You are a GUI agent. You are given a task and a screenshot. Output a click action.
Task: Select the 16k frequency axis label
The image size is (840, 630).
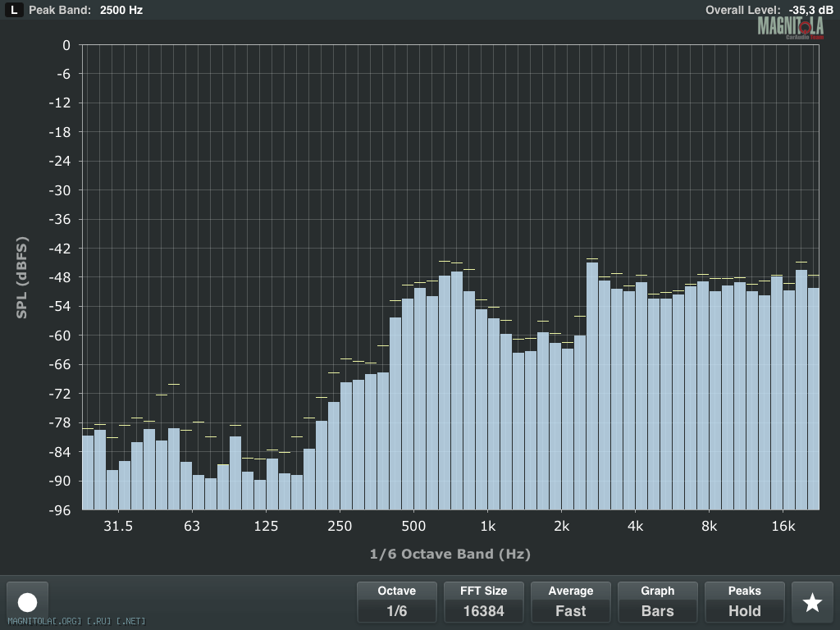783,526
